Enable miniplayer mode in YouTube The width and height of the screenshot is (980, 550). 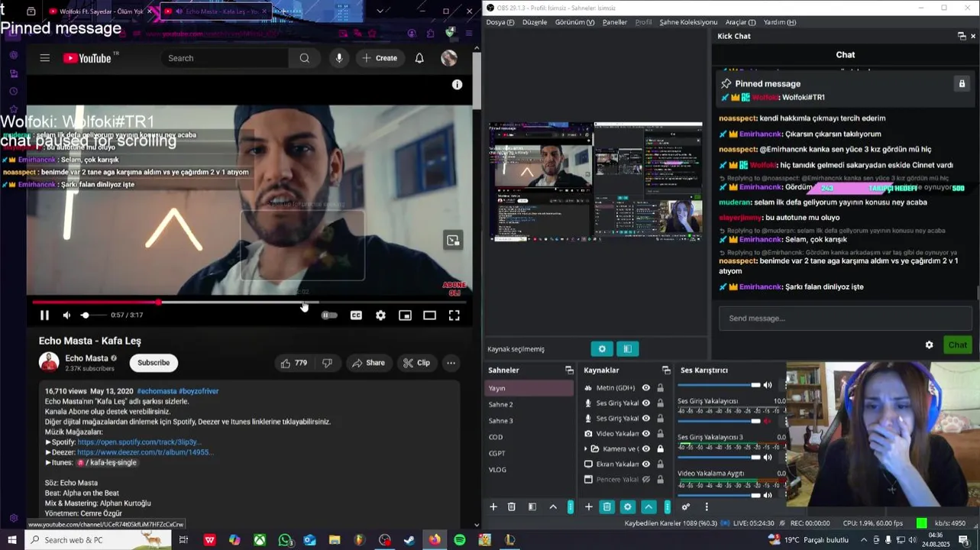pos(405,315)
